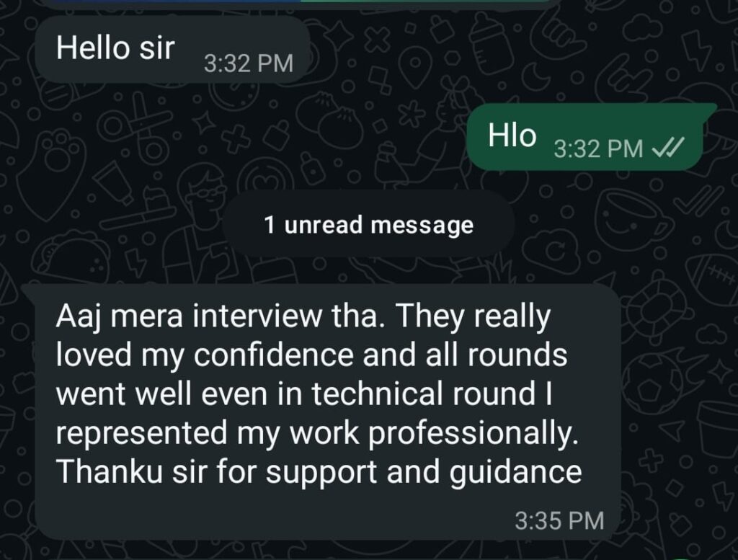The height and width of the screenshot is (560, 738).
Task: Select the "Hello sir" received message bubble
Action: pos(173,50)
